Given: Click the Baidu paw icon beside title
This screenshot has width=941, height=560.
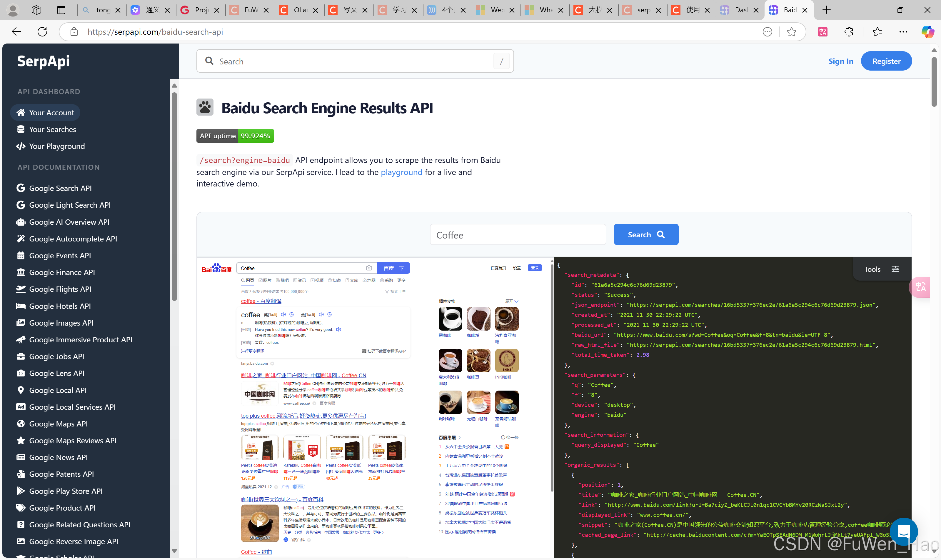Looking at the screenshot, I should (x=205, y=108).
